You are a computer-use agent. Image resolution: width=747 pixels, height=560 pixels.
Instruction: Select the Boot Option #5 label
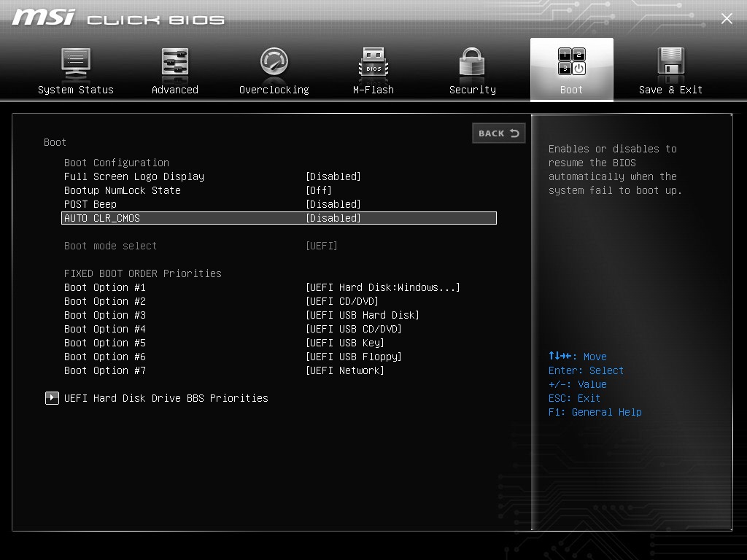[105, 343]
